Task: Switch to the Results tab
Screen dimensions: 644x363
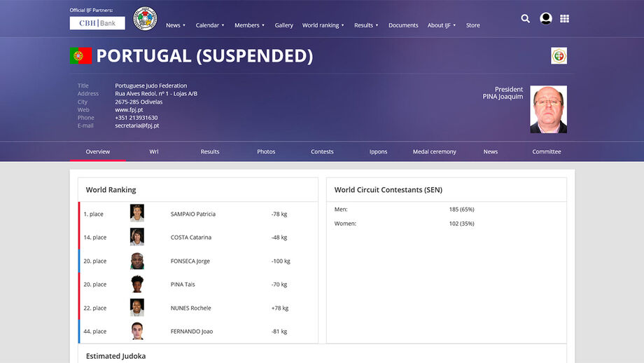Action: [x=210, y=151]
